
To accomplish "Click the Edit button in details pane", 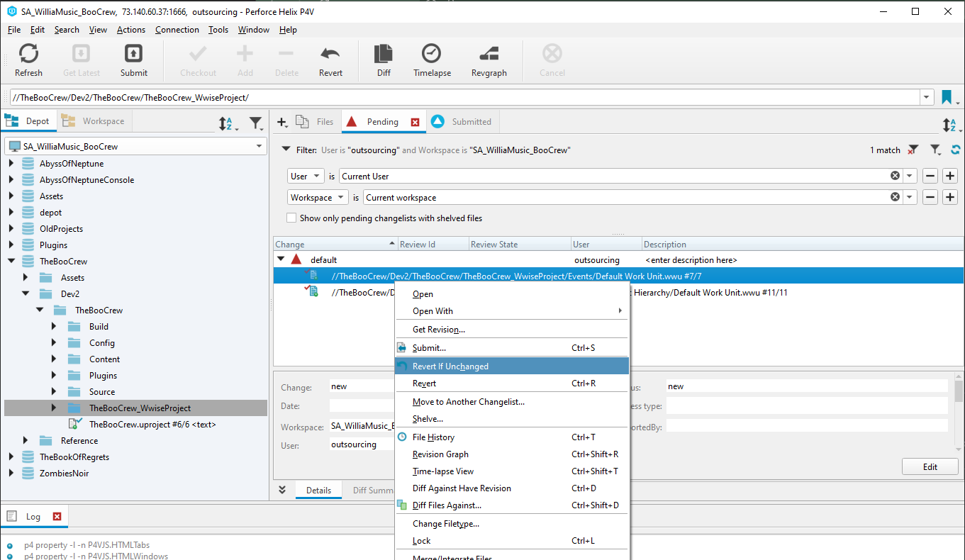I will point(930,466).
